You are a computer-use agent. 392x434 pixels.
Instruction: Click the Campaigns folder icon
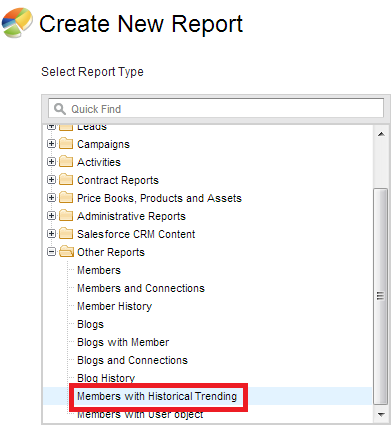(66, 144)
